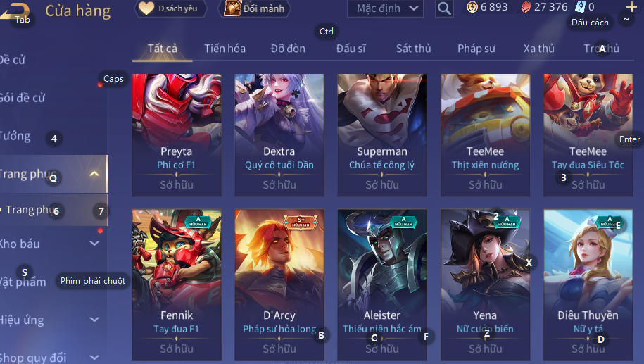Open Đổi mảnh fragment exchange
This screenshot has height=364, width=644.
255,8
